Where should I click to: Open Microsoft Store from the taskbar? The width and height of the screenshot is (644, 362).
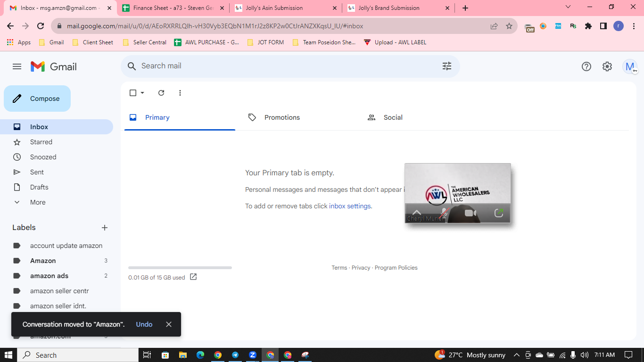165,355
